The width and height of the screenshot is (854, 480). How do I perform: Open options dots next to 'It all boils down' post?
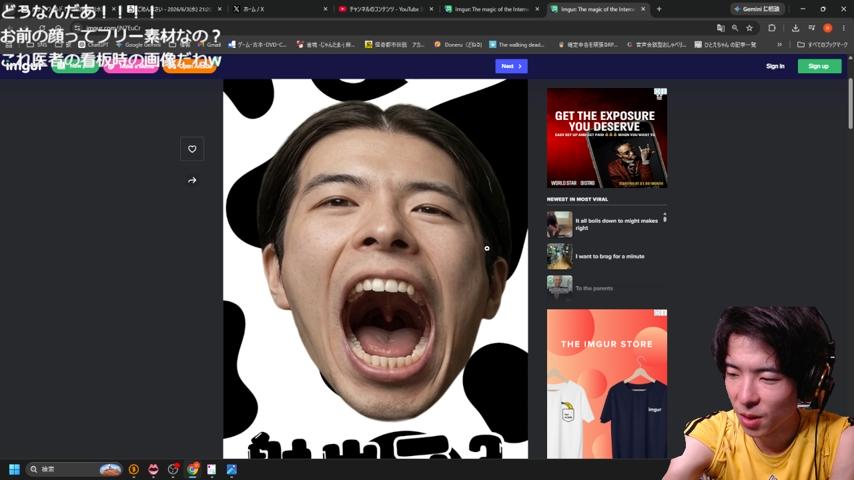tap(664, 218)
